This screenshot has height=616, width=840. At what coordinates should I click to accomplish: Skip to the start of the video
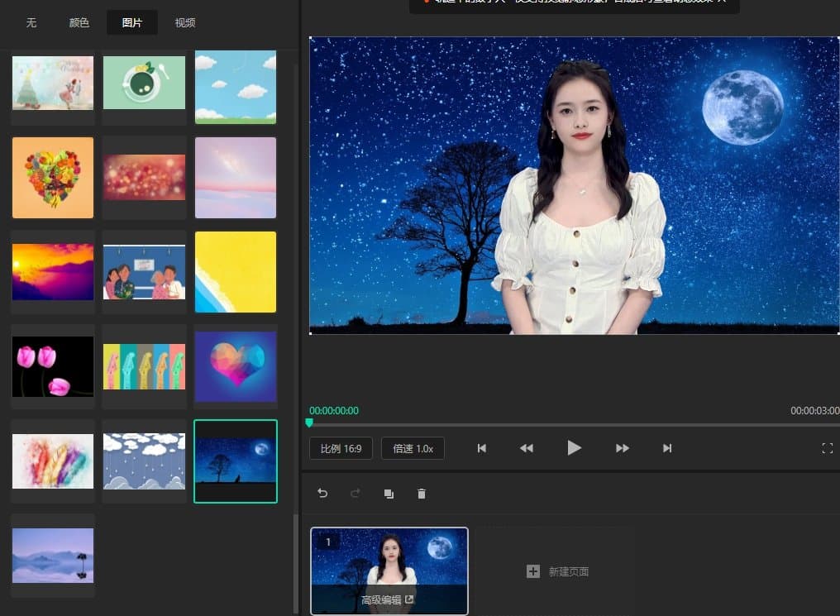click(482, 448)
